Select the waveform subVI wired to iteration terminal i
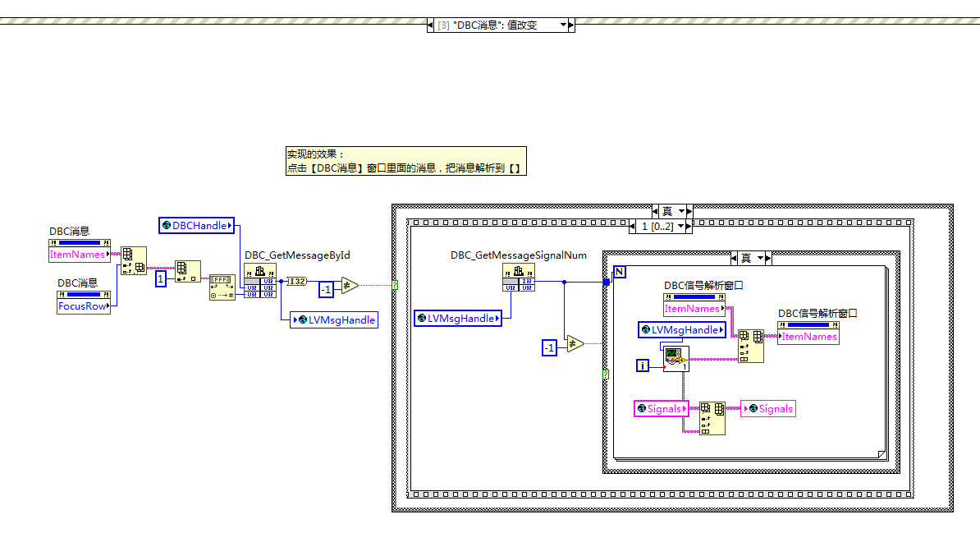 [x=675, y=358]
